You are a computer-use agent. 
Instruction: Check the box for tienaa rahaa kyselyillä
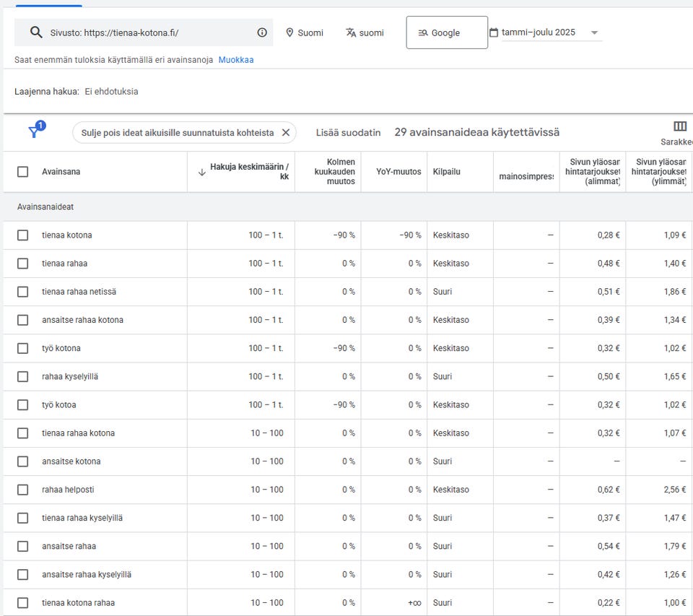(22, 519)
